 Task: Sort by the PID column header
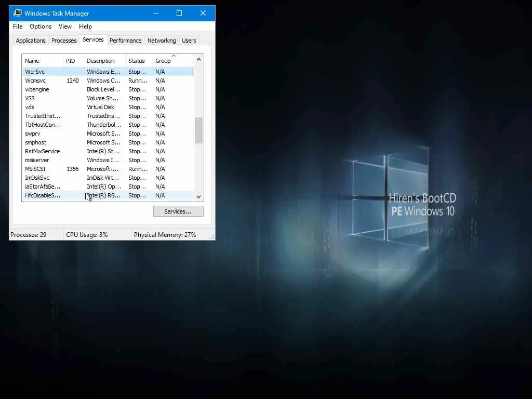click(73, 61)
